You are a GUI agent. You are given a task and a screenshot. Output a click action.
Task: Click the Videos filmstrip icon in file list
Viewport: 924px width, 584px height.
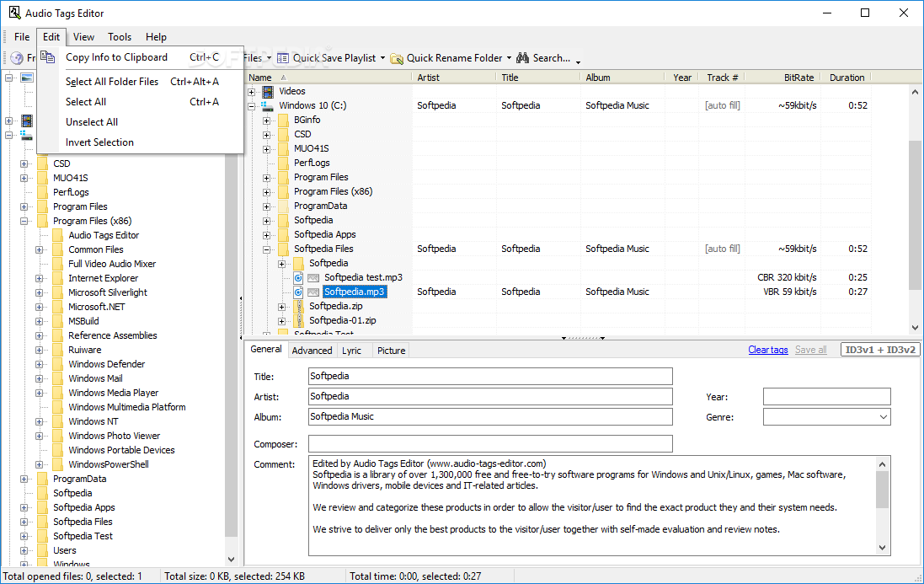(268, 91)
